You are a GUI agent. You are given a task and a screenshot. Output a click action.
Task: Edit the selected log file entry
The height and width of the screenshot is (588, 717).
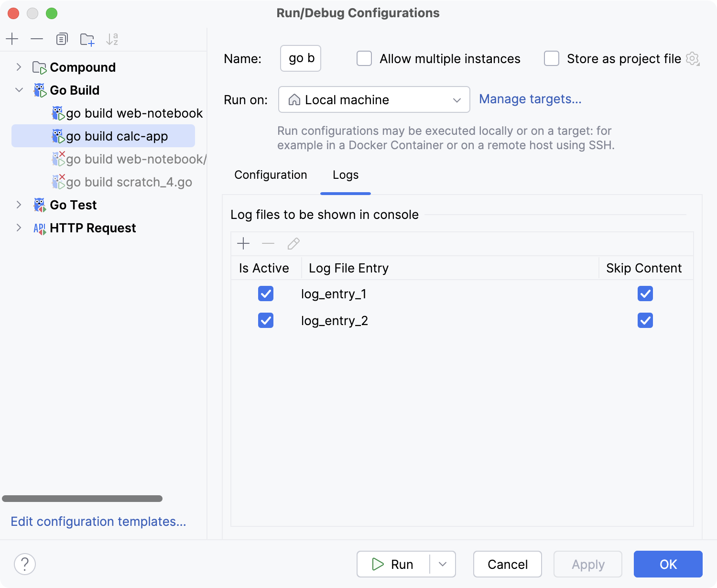(293, 243)
